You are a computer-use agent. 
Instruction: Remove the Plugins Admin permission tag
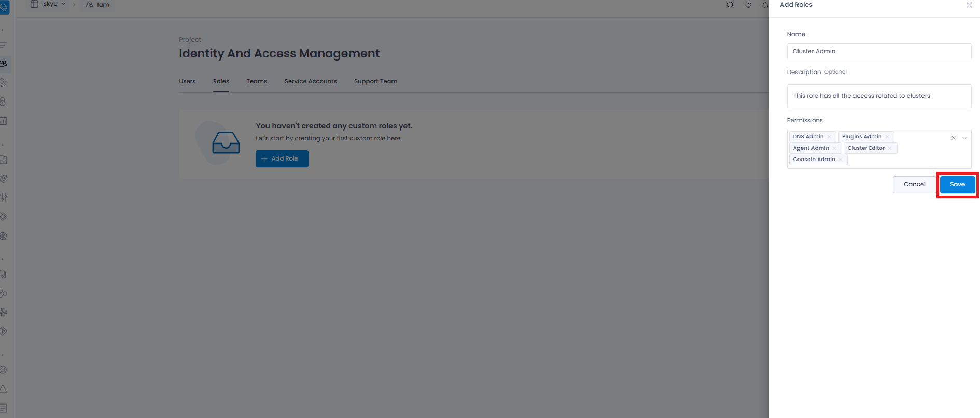pyautogui.click(x=887, y=137)
